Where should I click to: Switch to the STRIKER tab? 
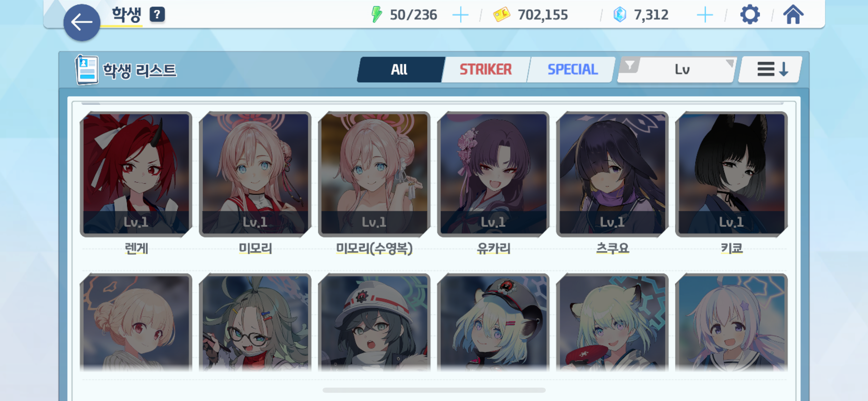point(485,70)
